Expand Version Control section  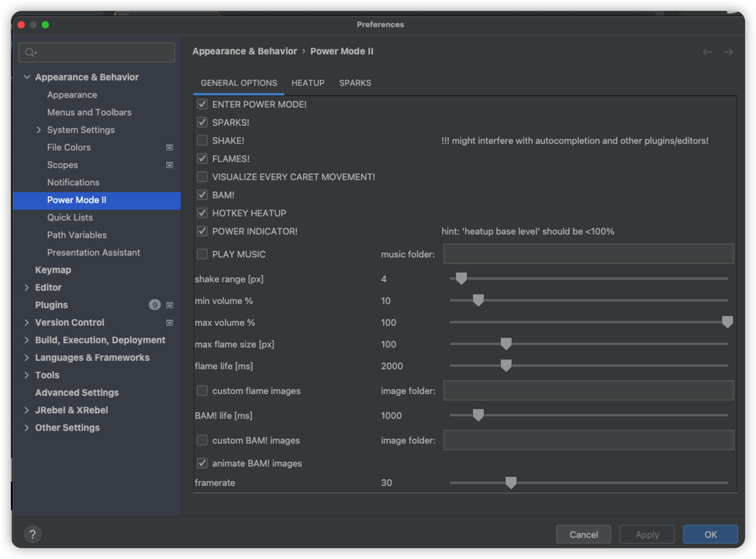(27, 322)
